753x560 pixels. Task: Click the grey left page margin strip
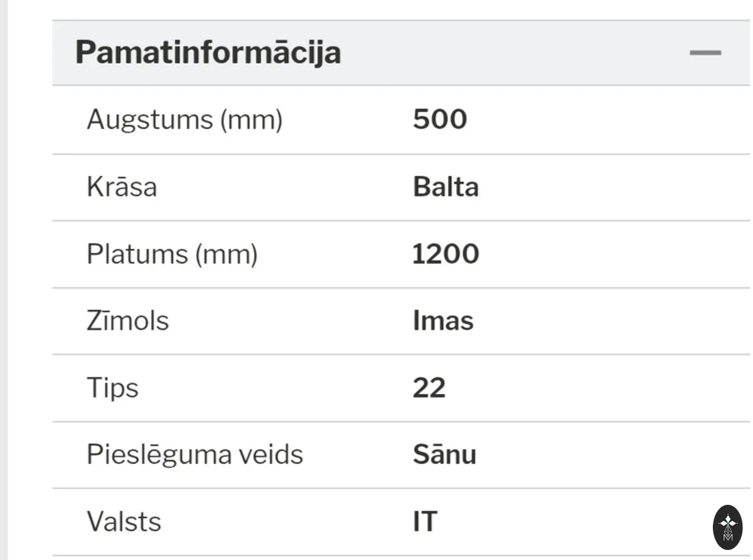pyautogui.click(x=4, y=280)
